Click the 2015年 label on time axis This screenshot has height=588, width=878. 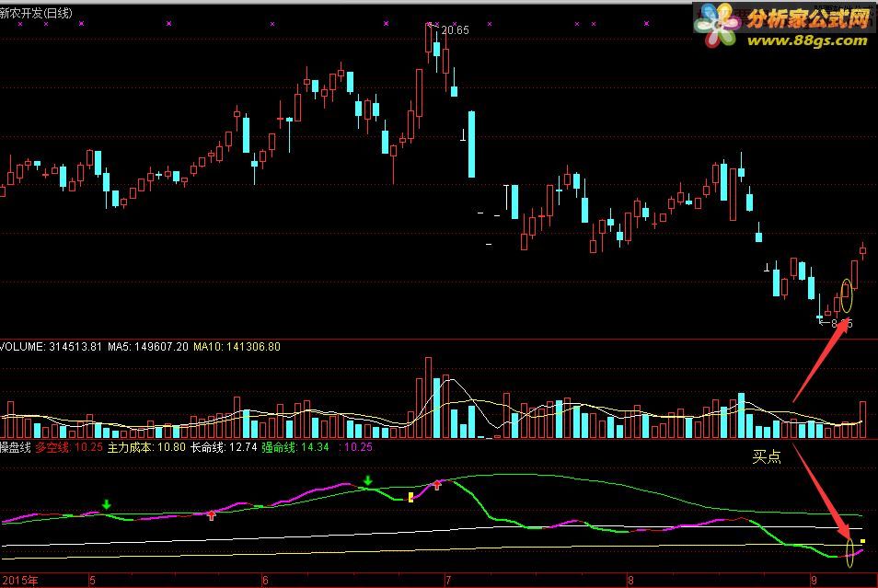tap(19, 581)
